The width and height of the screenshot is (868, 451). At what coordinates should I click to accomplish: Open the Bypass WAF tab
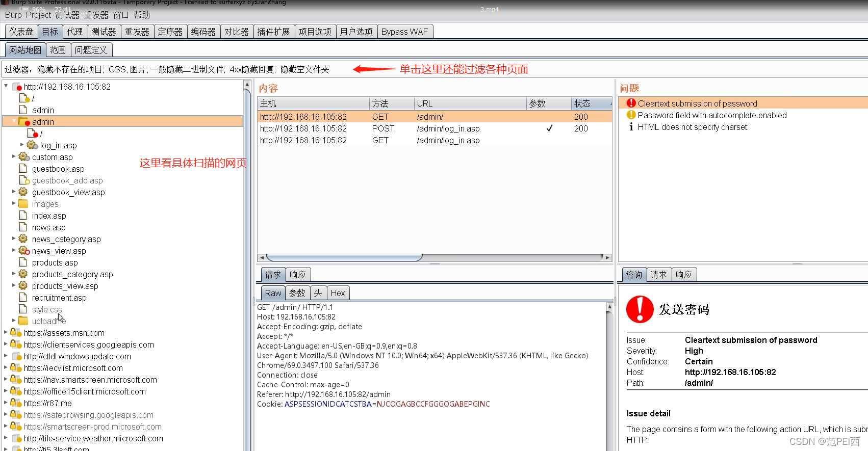(405, 32)
